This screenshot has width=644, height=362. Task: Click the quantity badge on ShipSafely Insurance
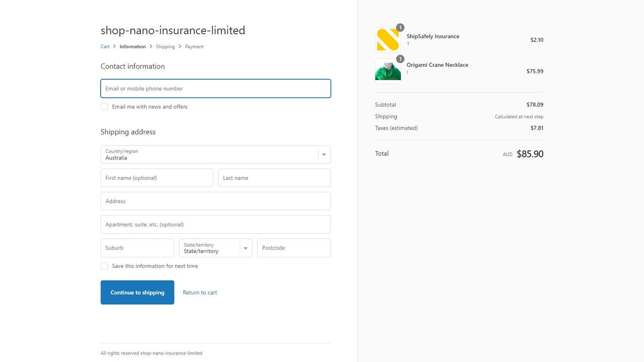pos(400,28)
